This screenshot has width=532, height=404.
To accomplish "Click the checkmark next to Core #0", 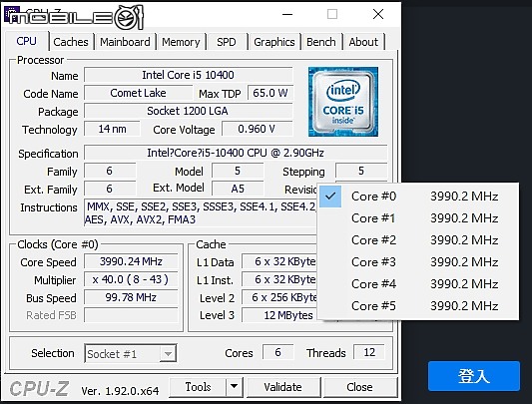I will 330,197.
